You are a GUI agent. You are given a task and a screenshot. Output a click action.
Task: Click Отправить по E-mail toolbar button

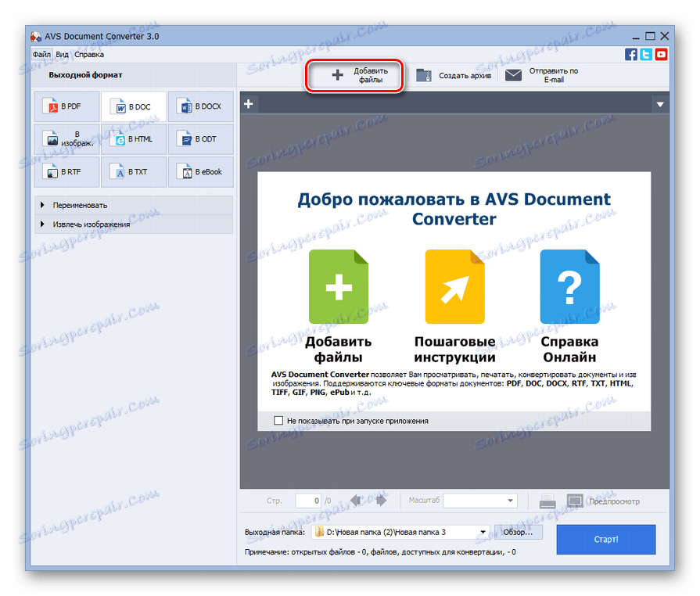(x=542, y=75)
